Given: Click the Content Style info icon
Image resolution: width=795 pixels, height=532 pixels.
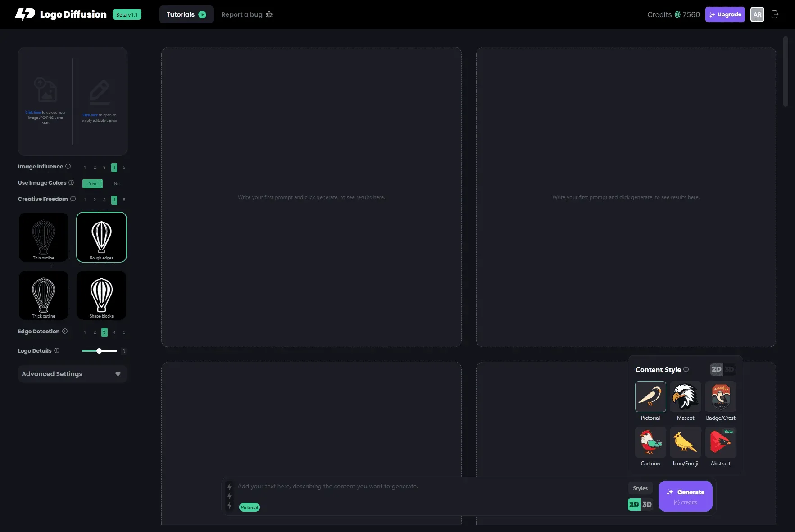Looking at the screenshot, I should point(686,369).
